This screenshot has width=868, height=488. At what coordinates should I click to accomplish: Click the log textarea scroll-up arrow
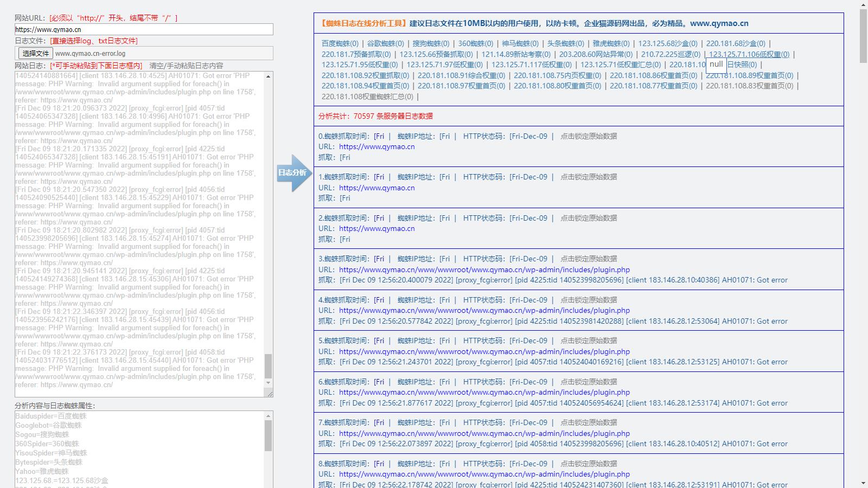(x=268, y=76)
